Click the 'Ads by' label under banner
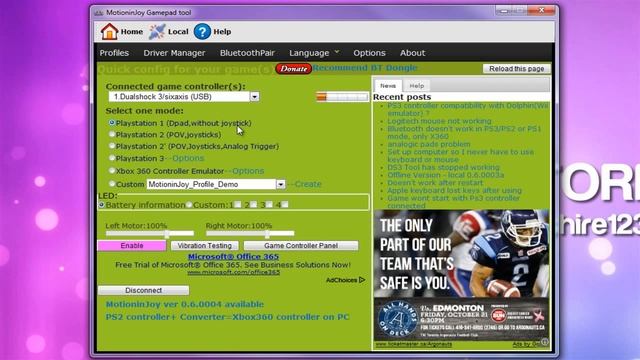The image size is (640, 360). [526, 344]
